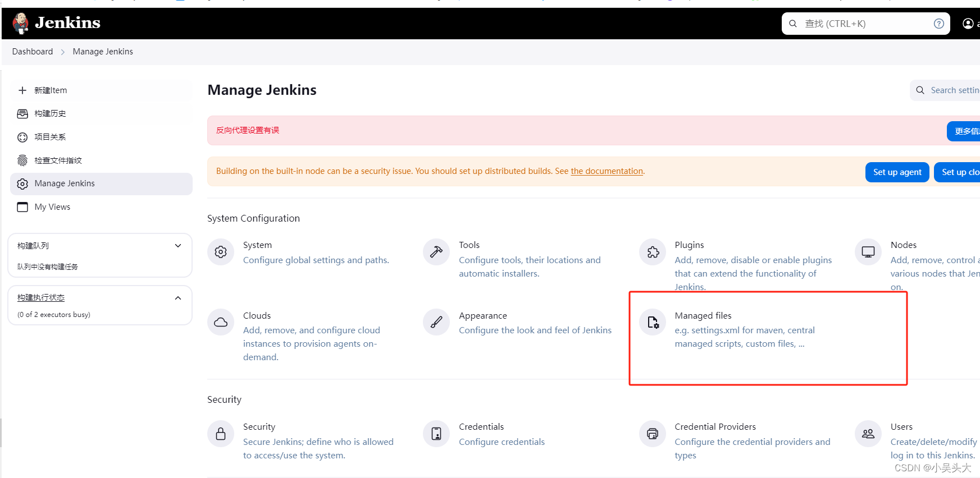Click the 反向代理设置有误 warning text
Screen dimensions: 980x478
click(x=248, y=130)
